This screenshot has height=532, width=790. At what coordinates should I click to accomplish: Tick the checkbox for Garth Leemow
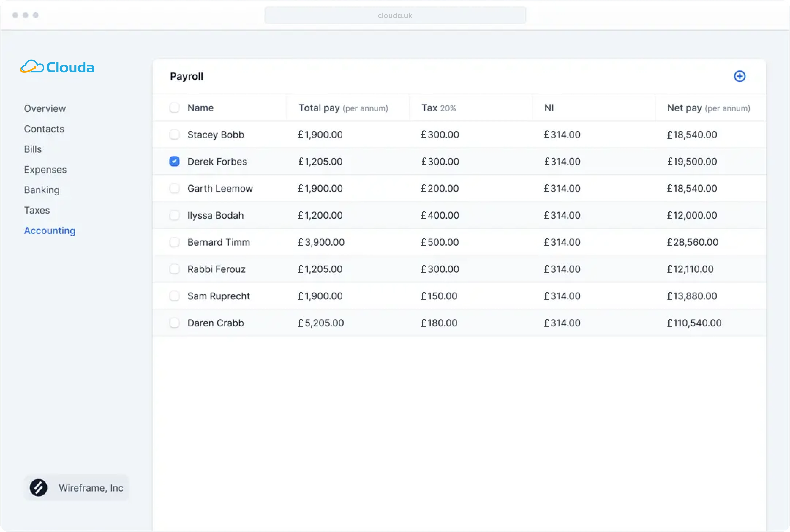174,188
